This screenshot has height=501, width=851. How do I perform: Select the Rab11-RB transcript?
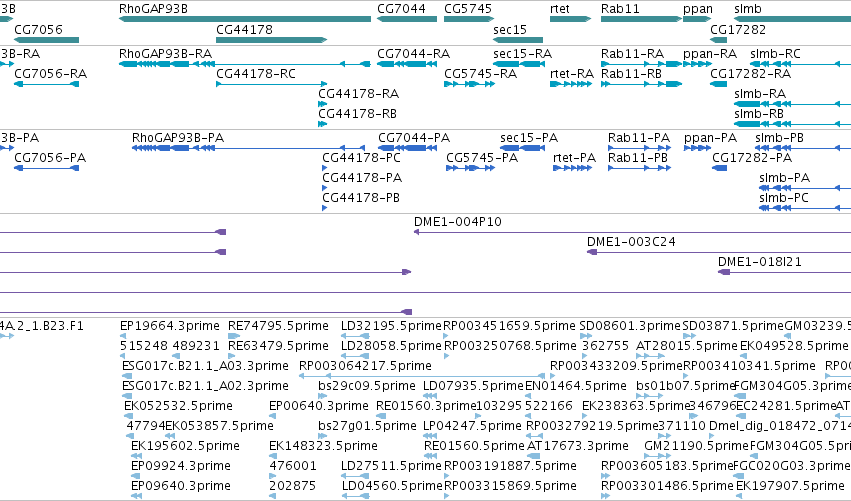click(x=641, y=84)
